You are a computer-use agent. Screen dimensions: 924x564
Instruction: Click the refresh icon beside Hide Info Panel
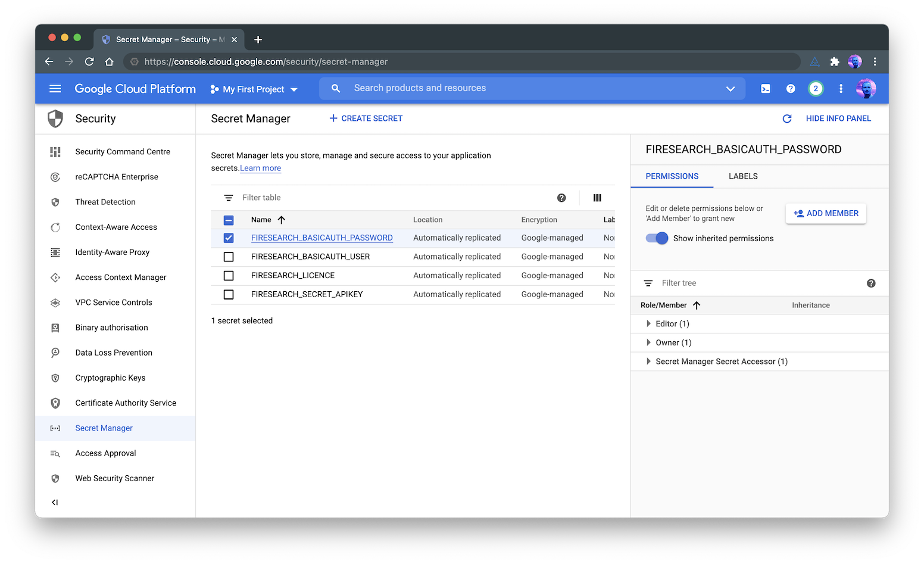click(x=787, y=119)
